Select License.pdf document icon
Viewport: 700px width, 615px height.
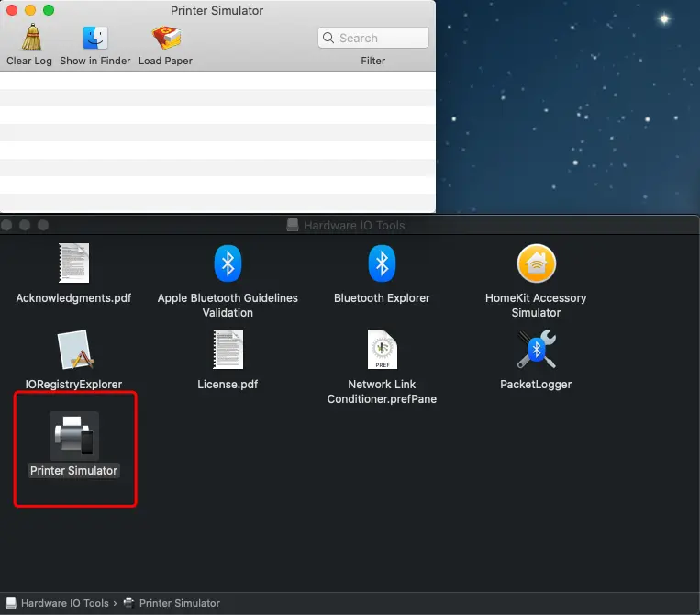(x=228, y=349)
